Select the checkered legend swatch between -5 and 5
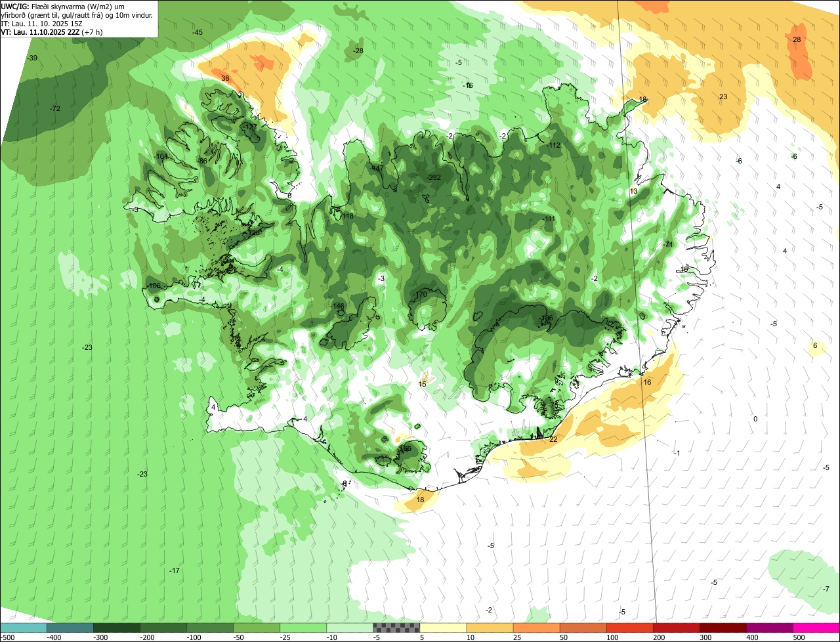This screenshot has height=642, width=840. click(x=396, y=628)
